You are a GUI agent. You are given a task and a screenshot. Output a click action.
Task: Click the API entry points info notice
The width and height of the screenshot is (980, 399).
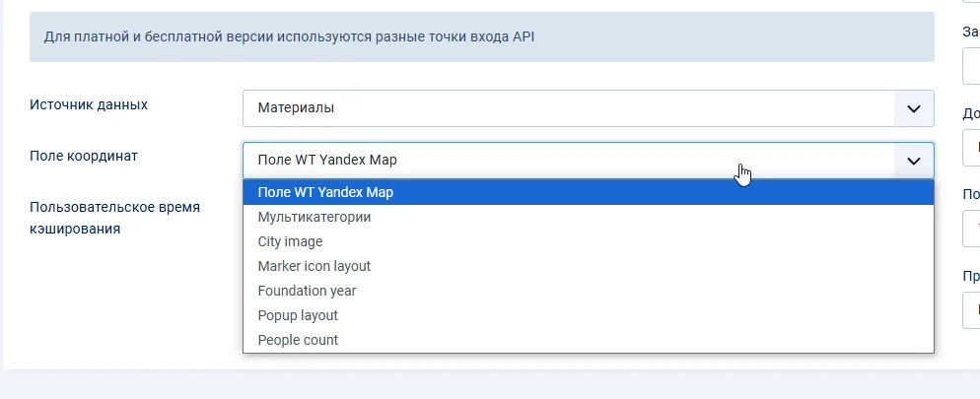482,36
